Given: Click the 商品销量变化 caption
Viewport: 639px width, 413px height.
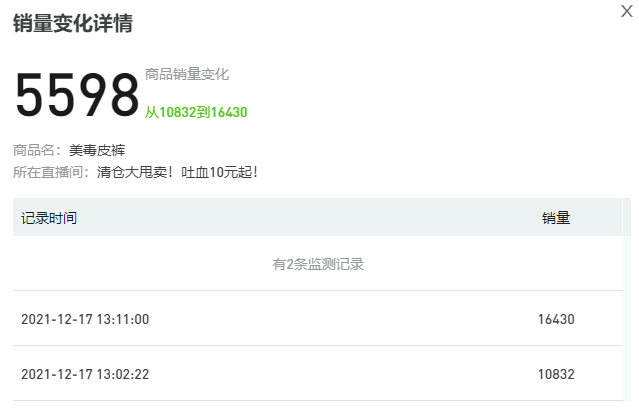Looking at the screenshot, I should (187, 74).
